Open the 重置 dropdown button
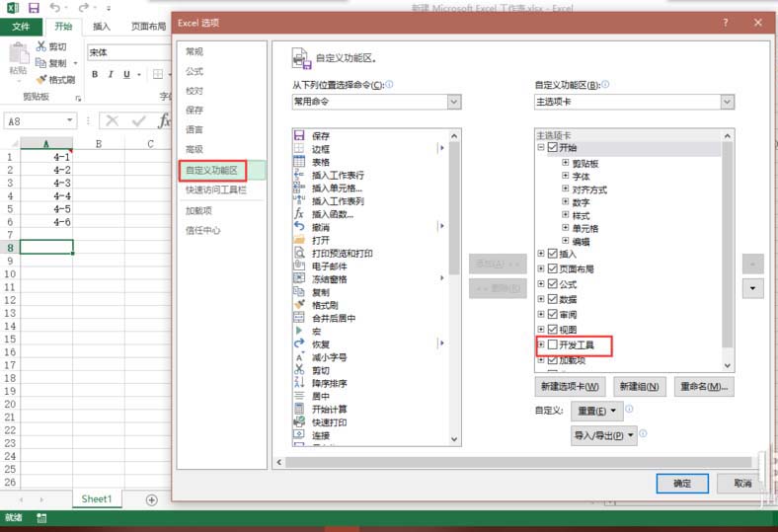778x532 pixels. (x=597, y=411)
